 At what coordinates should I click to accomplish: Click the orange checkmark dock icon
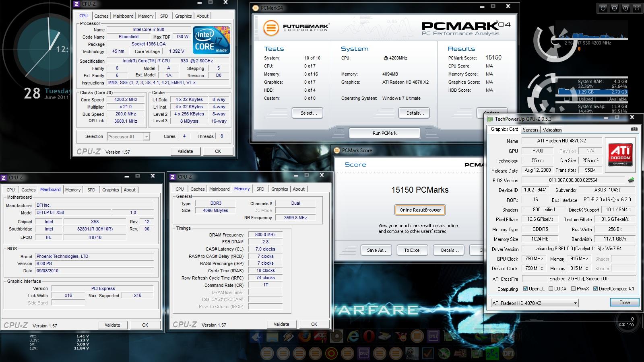(x=428, y=354)
